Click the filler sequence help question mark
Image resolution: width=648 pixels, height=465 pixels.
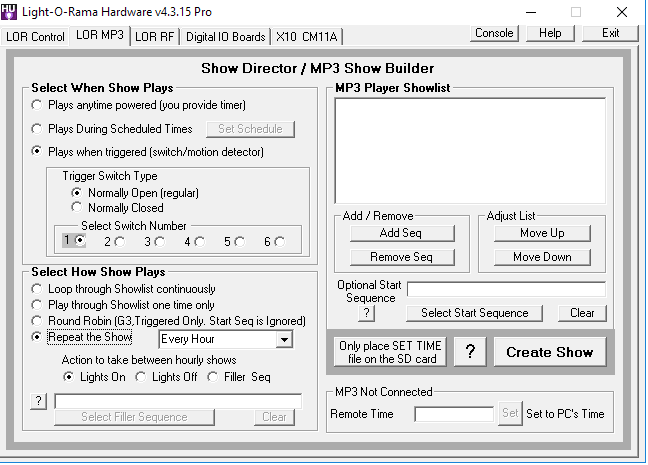pyautogui.click(x=38, y=401)
